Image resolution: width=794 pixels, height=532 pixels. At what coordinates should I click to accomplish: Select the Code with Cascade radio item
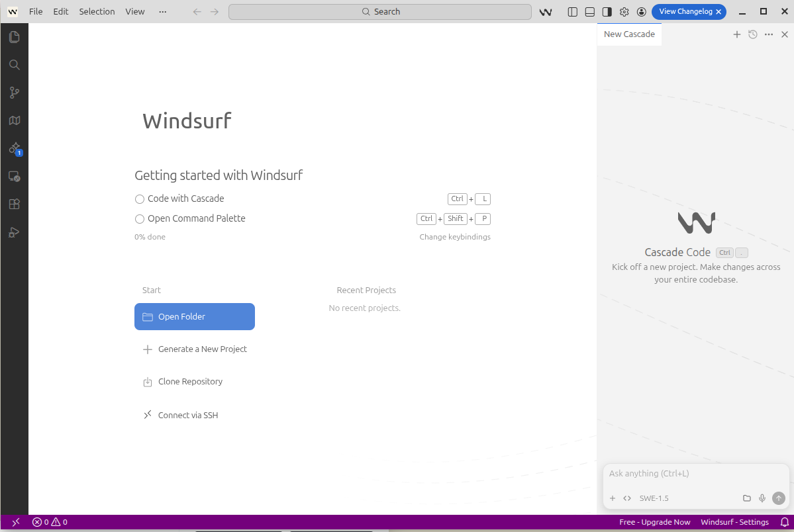[140, 199]
